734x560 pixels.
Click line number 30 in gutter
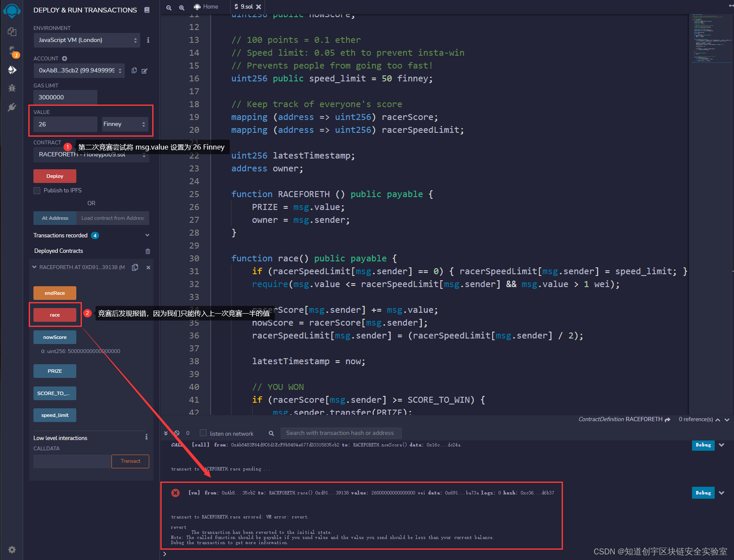coord(194,258)
